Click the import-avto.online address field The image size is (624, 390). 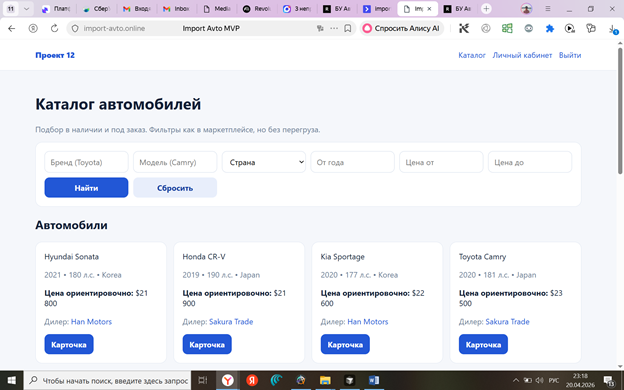[114, 28]
